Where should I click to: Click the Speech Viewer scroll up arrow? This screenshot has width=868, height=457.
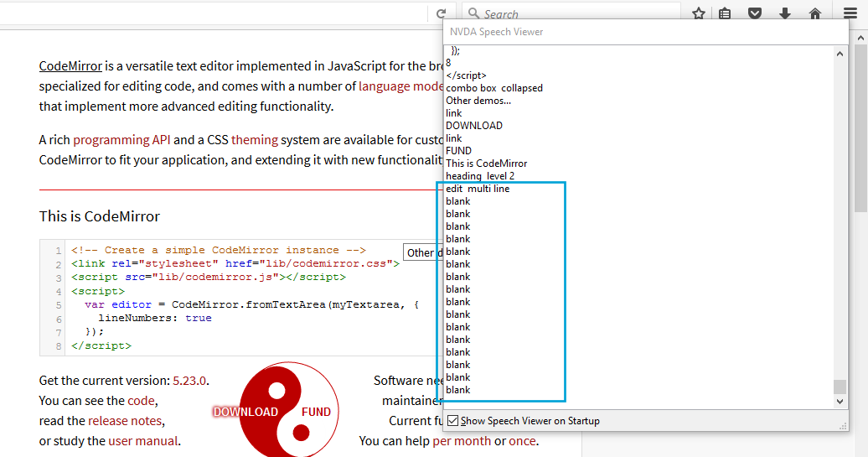[840, 54]
